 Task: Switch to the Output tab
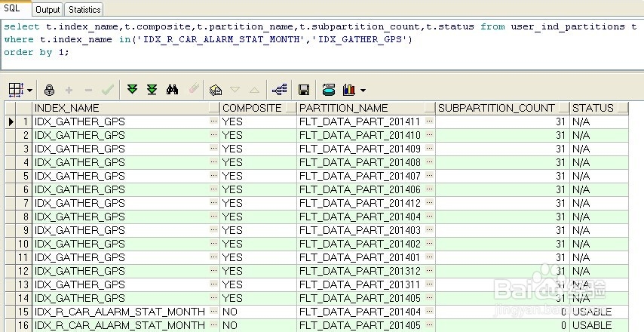point(48,10)
